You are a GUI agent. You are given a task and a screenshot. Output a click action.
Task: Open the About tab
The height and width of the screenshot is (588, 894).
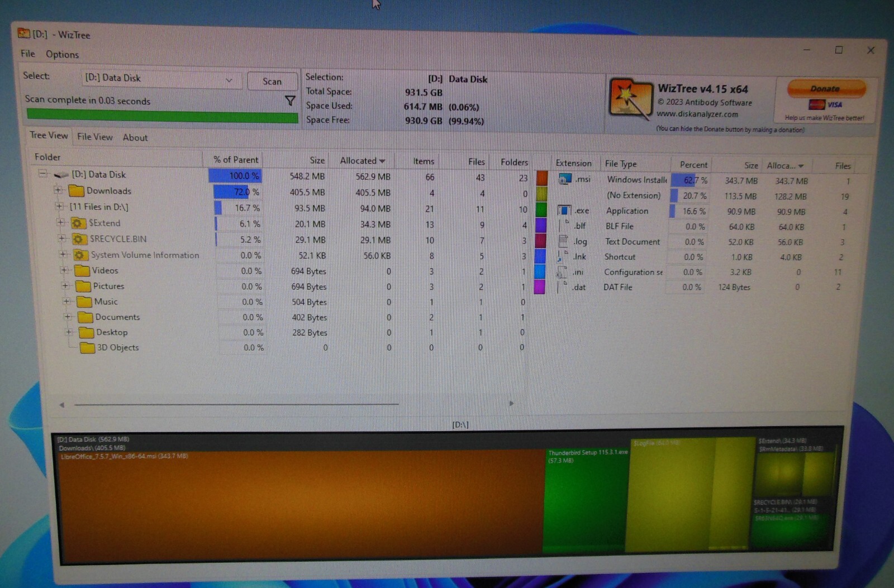click(x=135, y=137)
